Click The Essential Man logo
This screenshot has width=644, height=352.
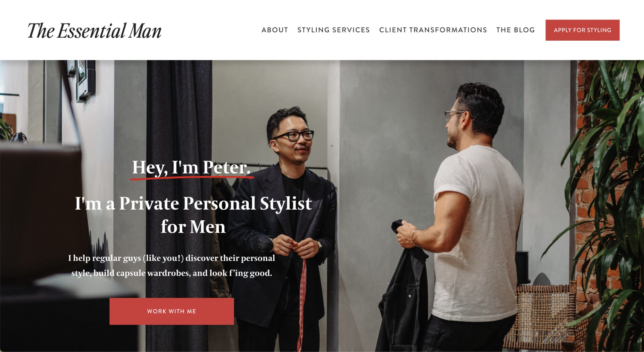[94, 31]
